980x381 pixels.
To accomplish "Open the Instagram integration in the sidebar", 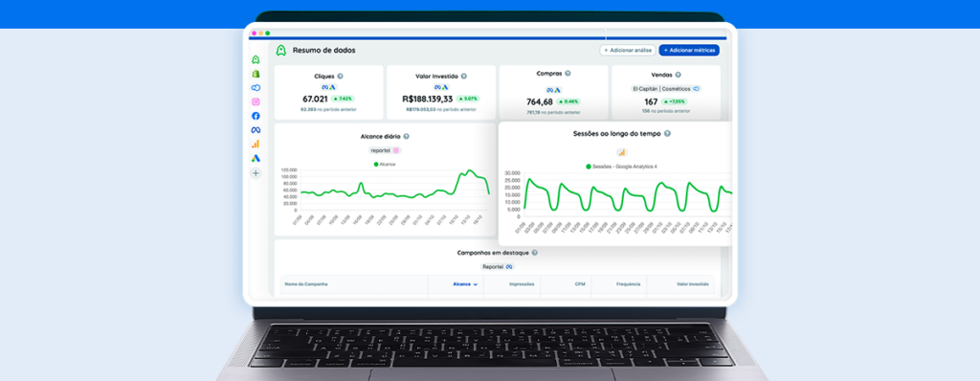I will pyautogui.click(x=256, y=101).
